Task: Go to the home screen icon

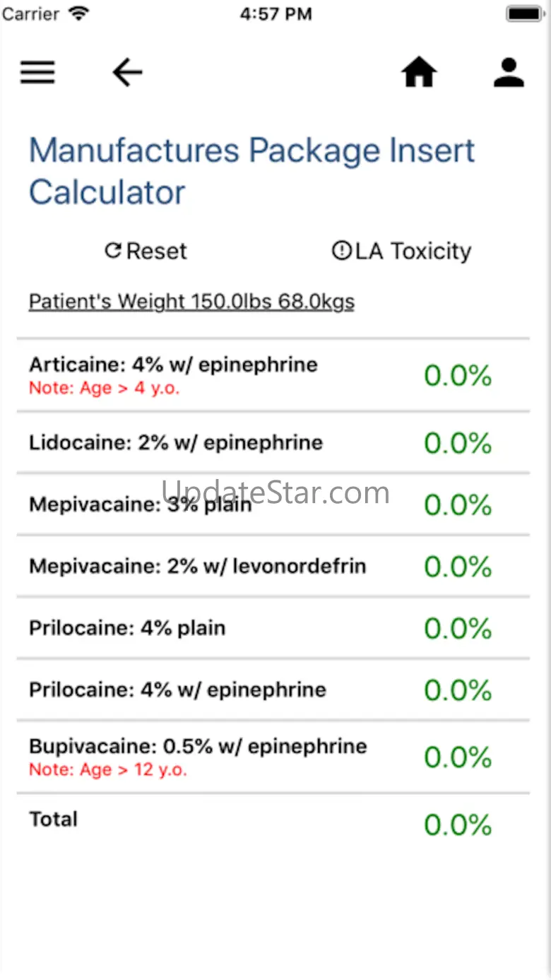Action: (419, 72)
